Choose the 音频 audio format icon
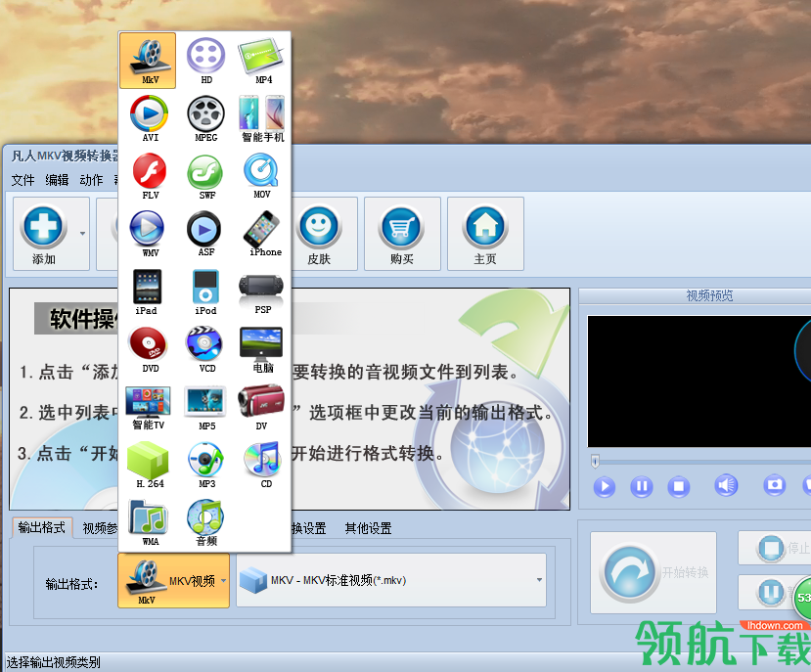Screen dimensions: 811x672 pos(205,522)
